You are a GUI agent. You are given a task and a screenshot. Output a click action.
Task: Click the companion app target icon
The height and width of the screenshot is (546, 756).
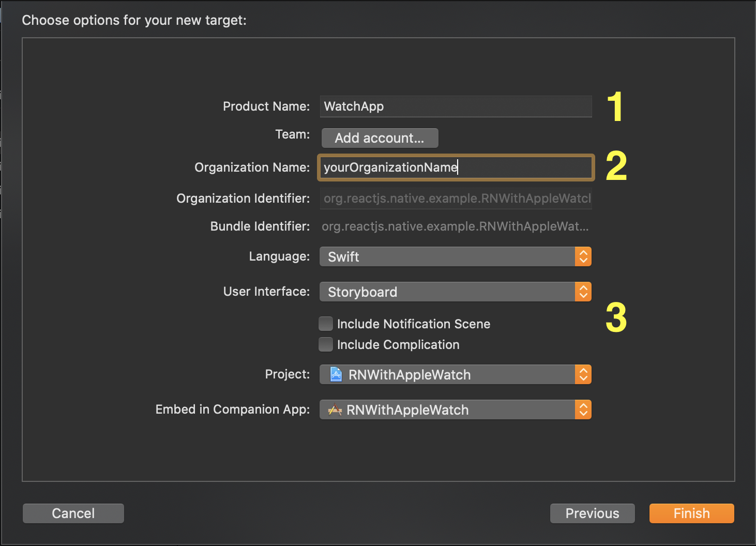pyautogui.click(x=335, y=410)
